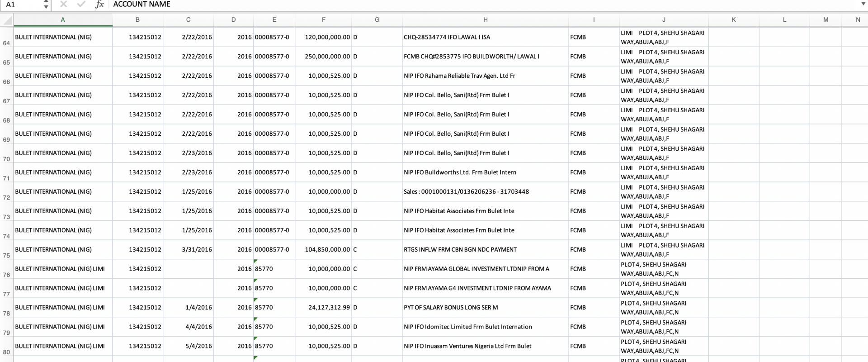Viewport: 868px width, 362px height.
Task: Click the date cell 1/4/2016
Action: point(188,307)
